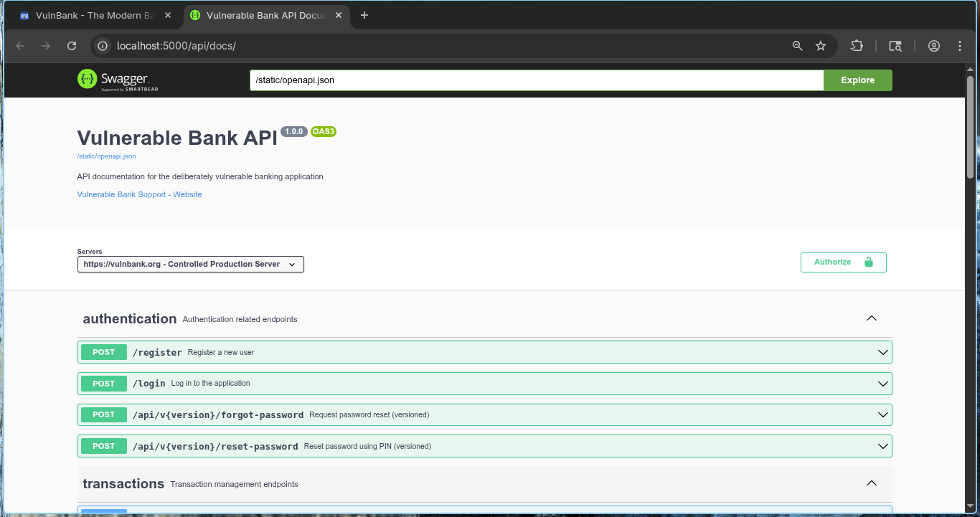Open the profile avatar icon

pos(934,46)
